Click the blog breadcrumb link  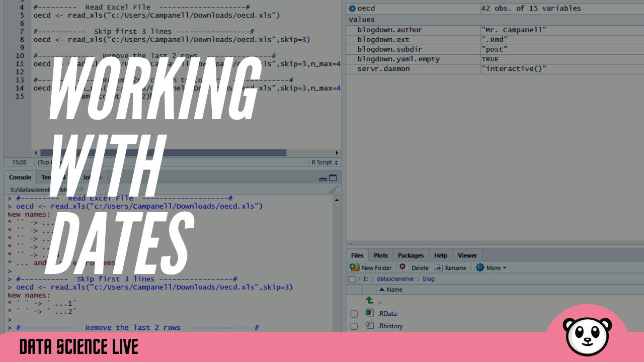tap(428, 279)
